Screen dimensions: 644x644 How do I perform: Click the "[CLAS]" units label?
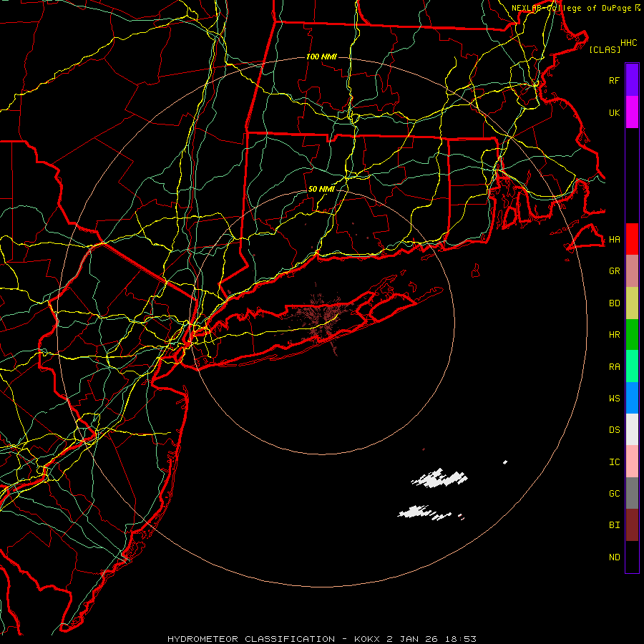tap(605, 49)
